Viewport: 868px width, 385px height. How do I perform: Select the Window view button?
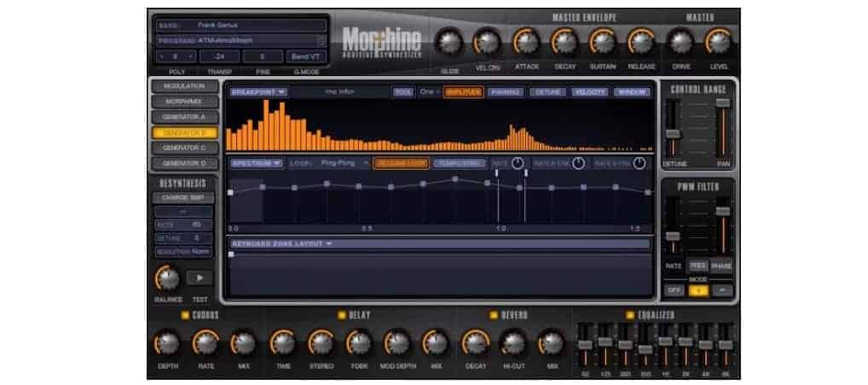pos(632,92)
